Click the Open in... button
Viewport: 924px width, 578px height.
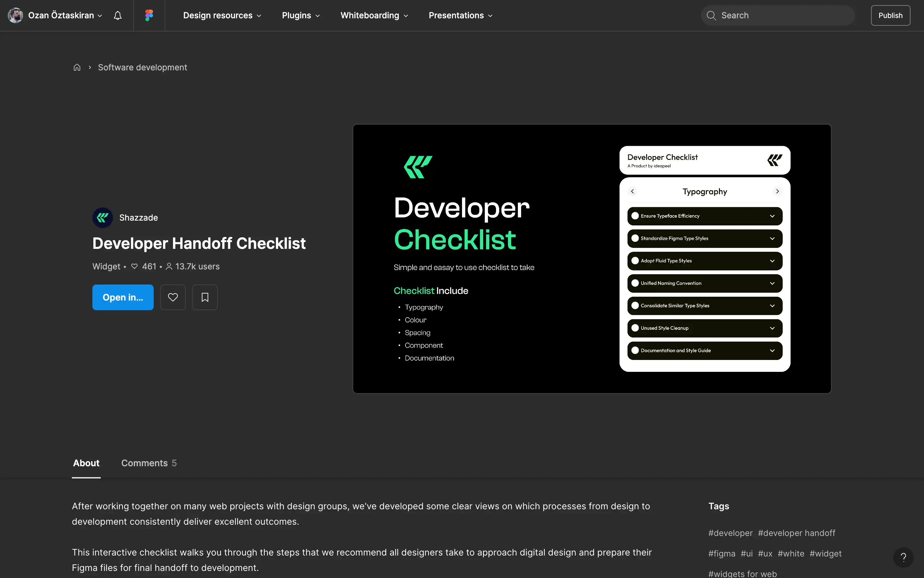click(x=123, y=297)
